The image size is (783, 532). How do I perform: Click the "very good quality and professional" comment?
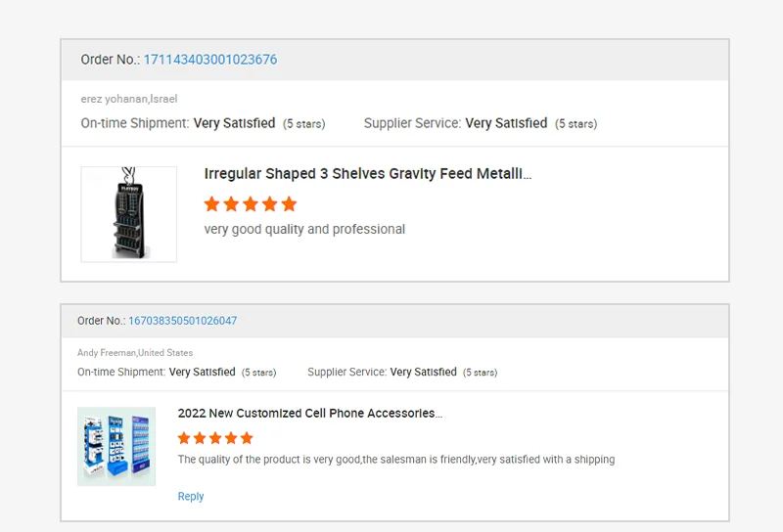[x=304, y=229]
